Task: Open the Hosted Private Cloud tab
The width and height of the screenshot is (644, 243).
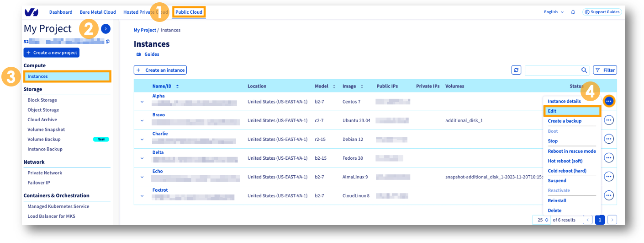Action: (x=146, y=12)
